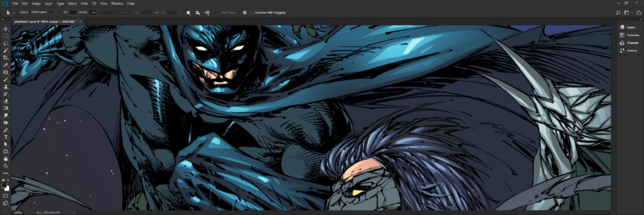644x215 pixels.
Task: Open the Fill color swatch
Action: click(x=73, y=12)
